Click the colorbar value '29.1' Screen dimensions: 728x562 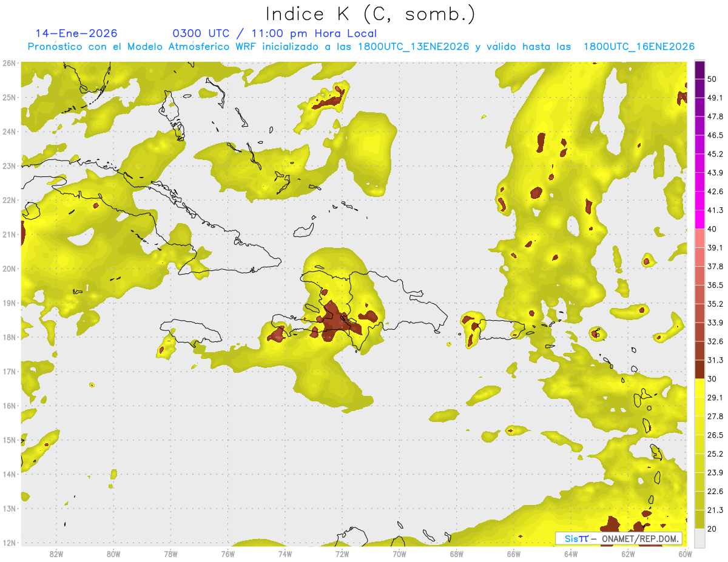(715, 398)
